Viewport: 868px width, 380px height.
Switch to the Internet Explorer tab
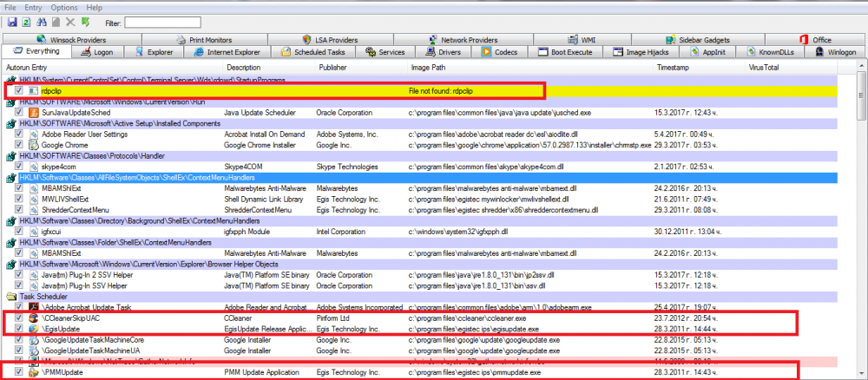[226, 52]
